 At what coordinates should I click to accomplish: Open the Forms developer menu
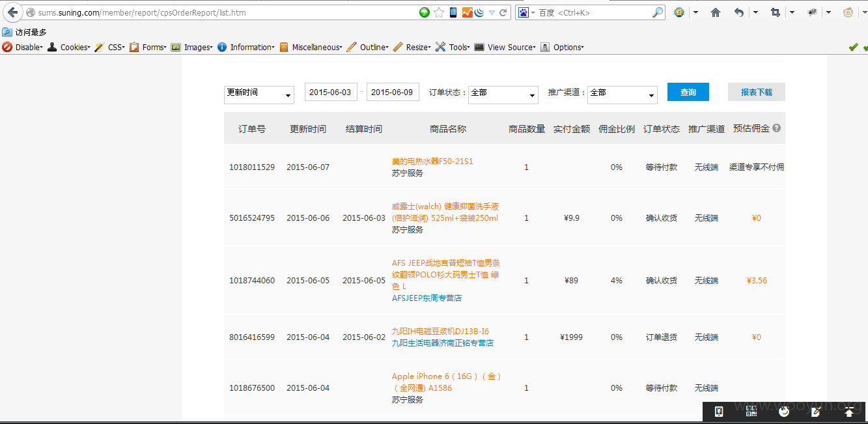point(148,47)
